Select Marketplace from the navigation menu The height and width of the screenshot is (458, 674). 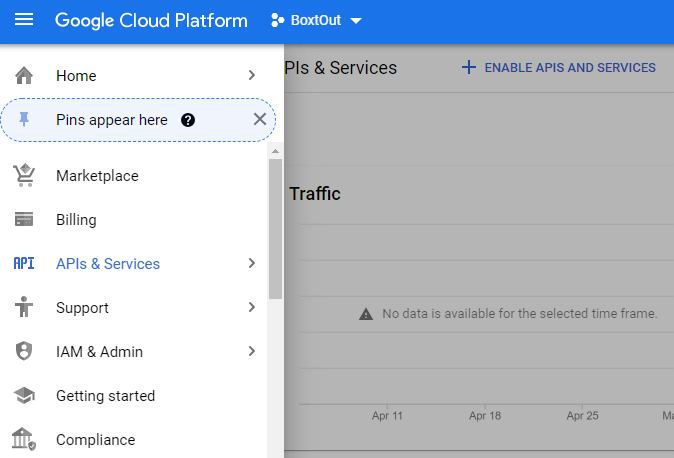[x=97, y=176]
